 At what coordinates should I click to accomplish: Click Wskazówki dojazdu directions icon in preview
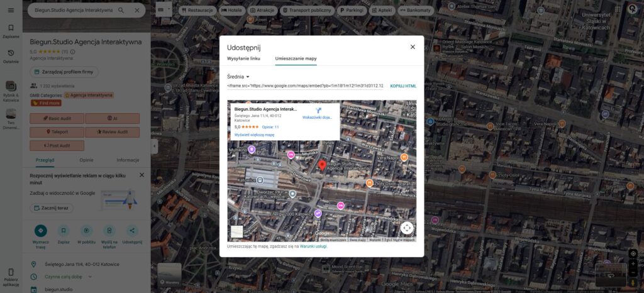tap(318, 110)
